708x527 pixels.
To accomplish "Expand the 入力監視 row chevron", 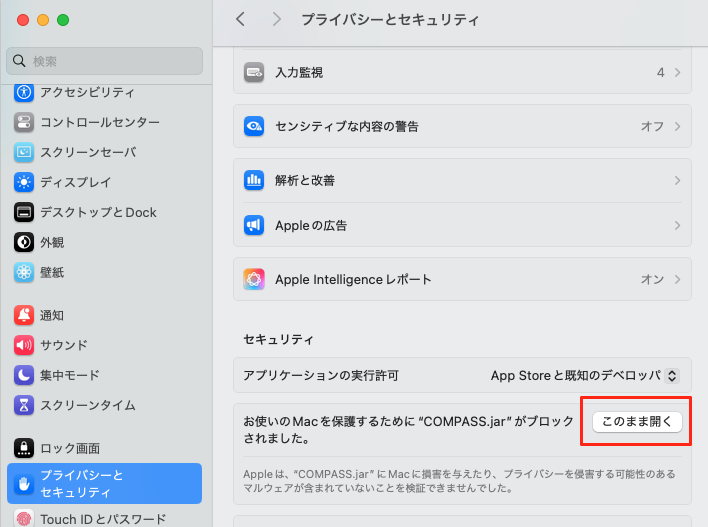I will pos(677,73).
